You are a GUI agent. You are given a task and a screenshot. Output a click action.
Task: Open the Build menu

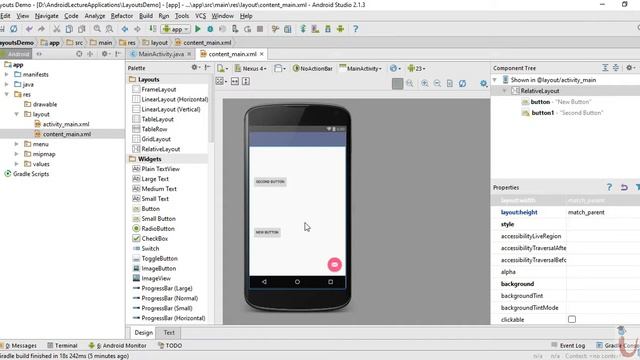(x=146, y=16)
